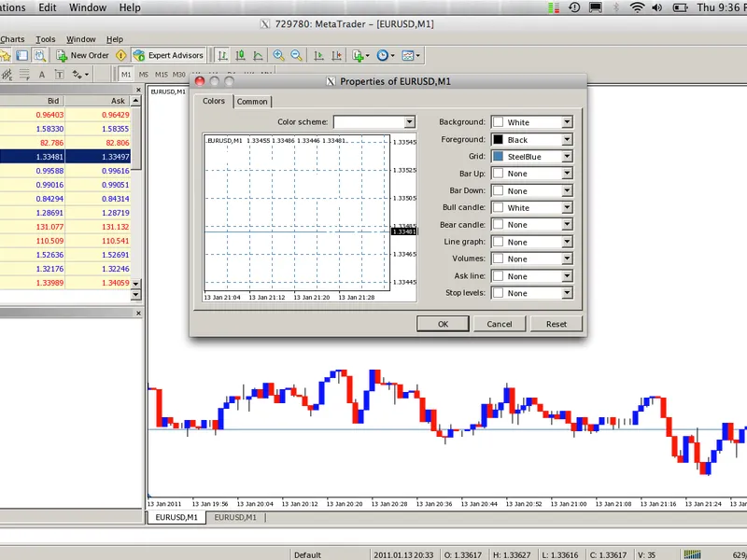The width and height of the screenshot is (747, 560).
Task: Click the white Background color swatch
Action: pyautogui.click(x=498, y=122)
